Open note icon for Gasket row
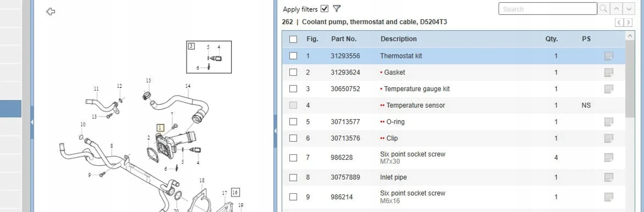644x212 pixels. pyautogui.click(x=608, y=72)
